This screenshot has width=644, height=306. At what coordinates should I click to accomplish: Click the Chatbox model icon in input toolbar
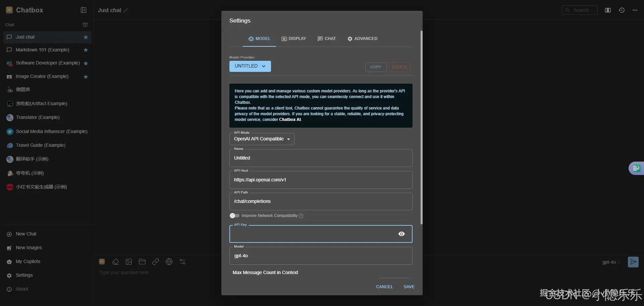102,262
